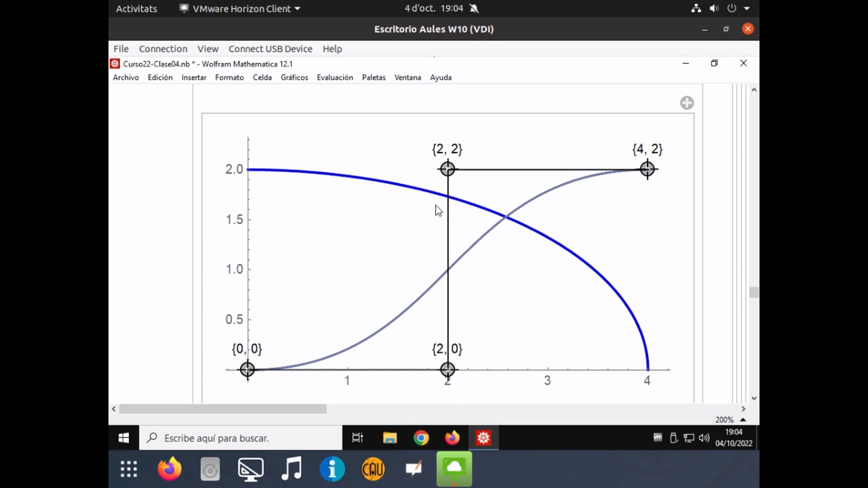868x488 pixels.
Task: Drag the horizontal scrollbar at bottom
Action: [x=224, y=409]
